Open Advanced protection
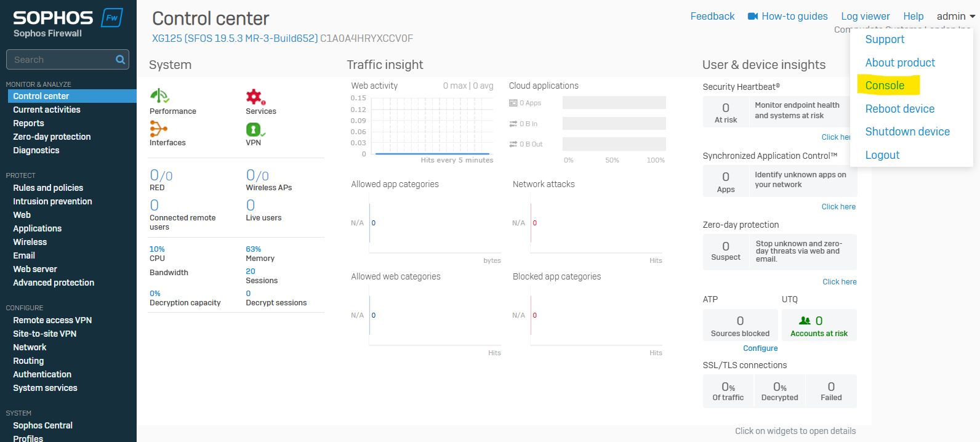Screen dimensions: 980x442 [54, 283]
